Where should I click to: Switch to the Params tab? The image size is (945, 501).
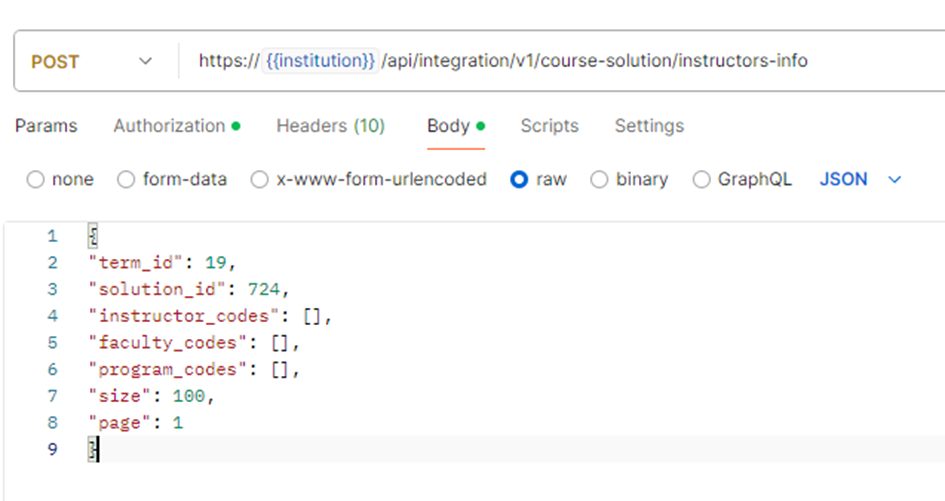point(46,126)
